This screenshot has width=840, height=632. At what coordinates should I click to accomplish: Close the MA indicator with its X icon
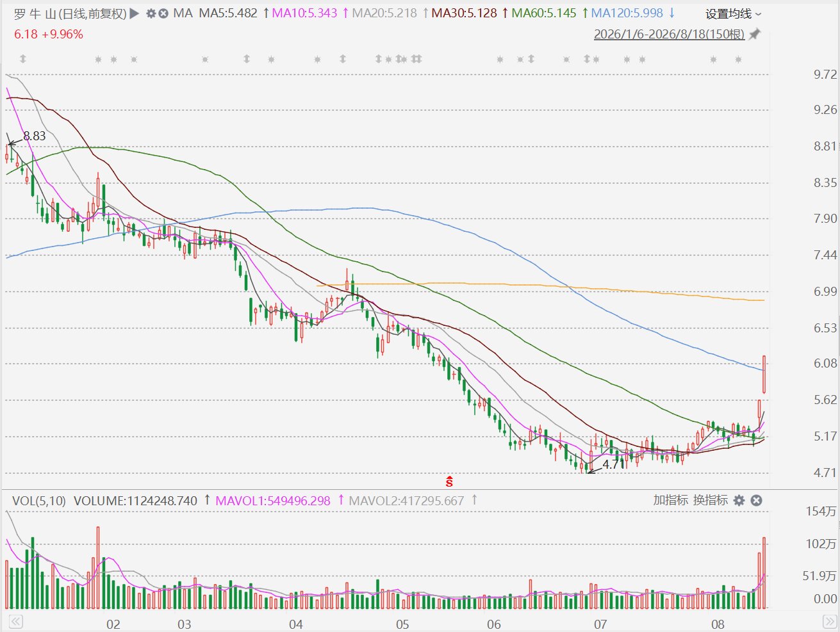163,13
